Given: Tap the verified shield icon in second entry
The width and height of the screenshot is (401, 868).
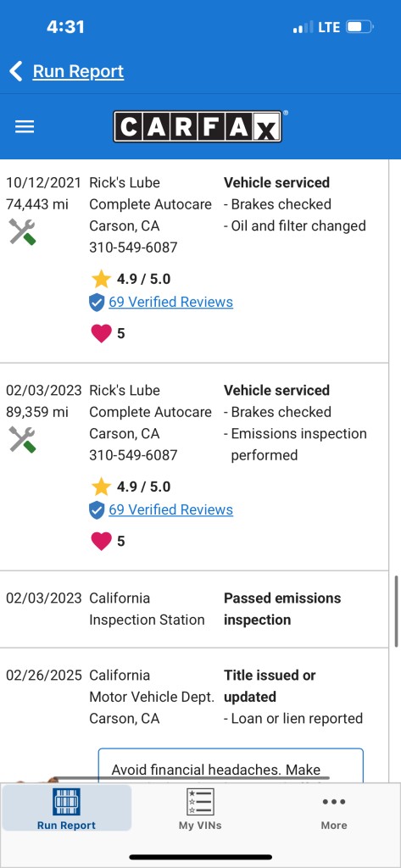Looking at the screenshot, I should (x=97, y=510).
